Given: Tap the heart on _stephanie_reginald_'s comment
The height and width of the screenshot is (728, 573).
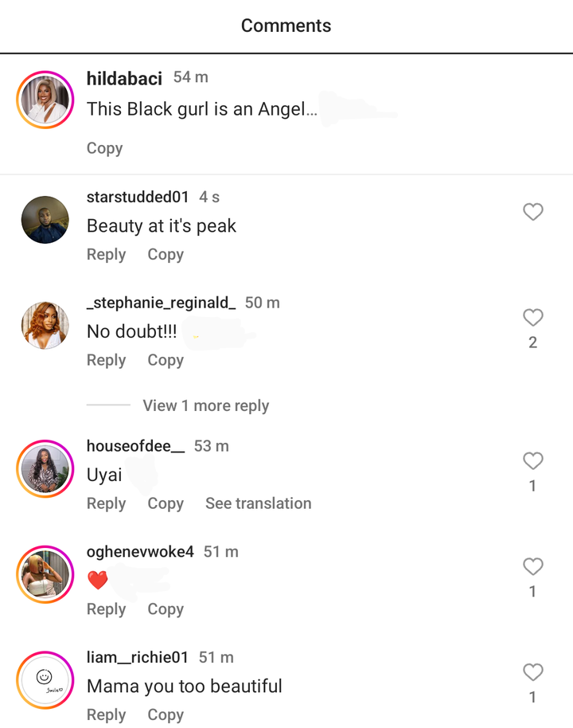Looking at the screenshot, I should (x=532, y=318).
